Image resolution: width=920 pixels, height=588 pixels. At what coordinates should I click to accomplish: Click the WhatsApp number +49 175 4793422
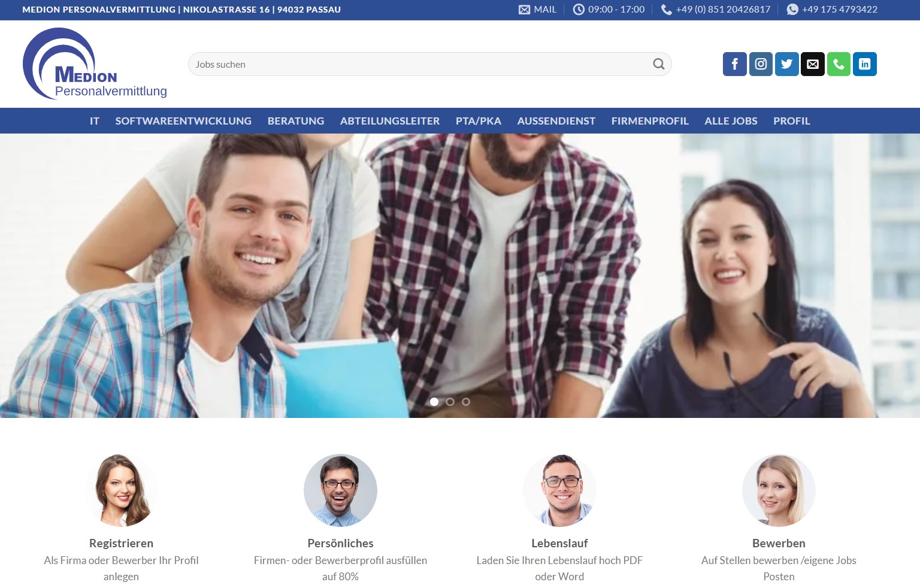point(832,10)
